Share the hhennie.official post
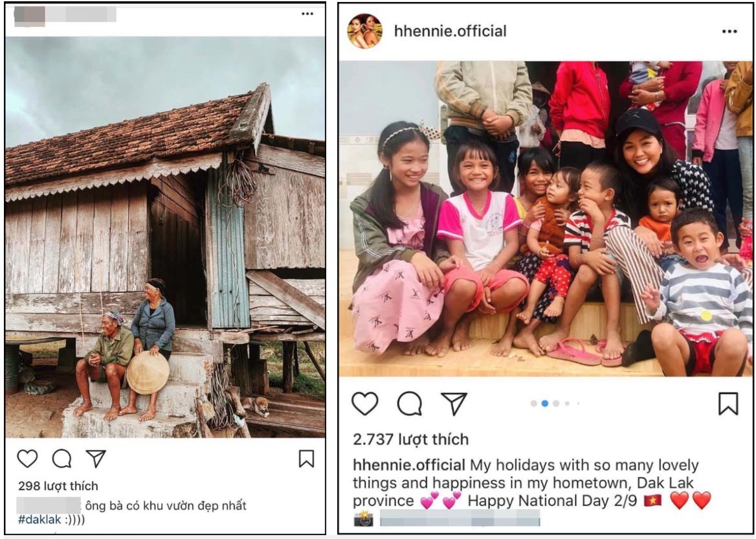Screen dimensions: 756x539 (x=454, y=404)
